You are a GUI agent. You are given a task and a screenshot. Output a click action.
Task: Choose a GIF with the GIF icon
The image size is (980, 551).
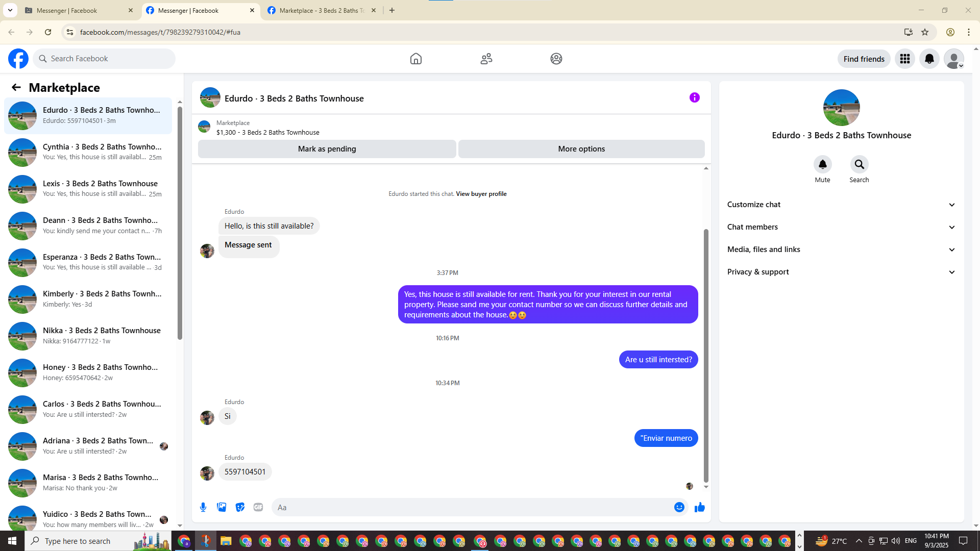tap(258, 507)
